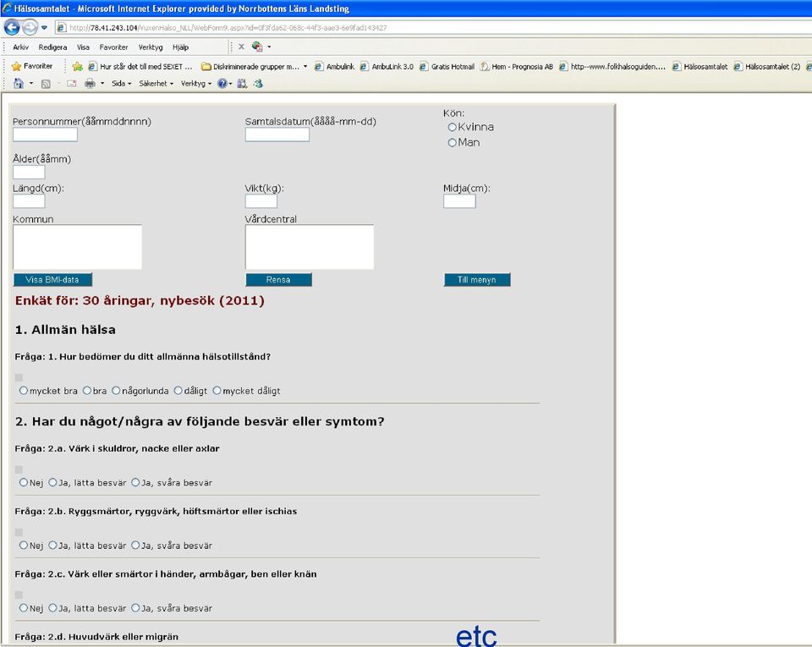Go back with the browser Back arrow
Image resolution: width=812 pixels, height=647 pixels.
[x=12, y=27]
